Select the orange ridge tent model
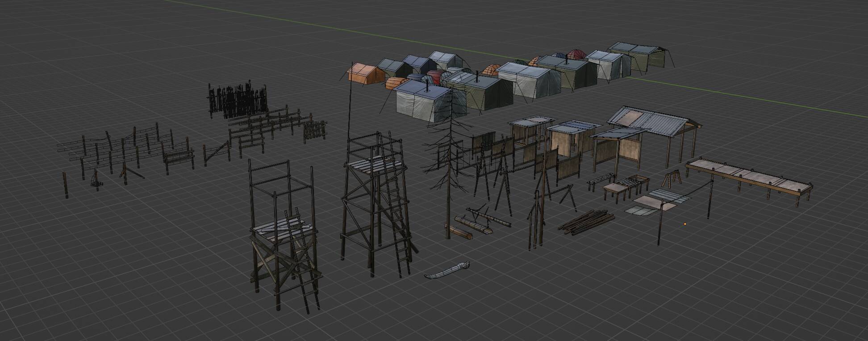The width and height of the screenshot is (868, 341). 364,74
